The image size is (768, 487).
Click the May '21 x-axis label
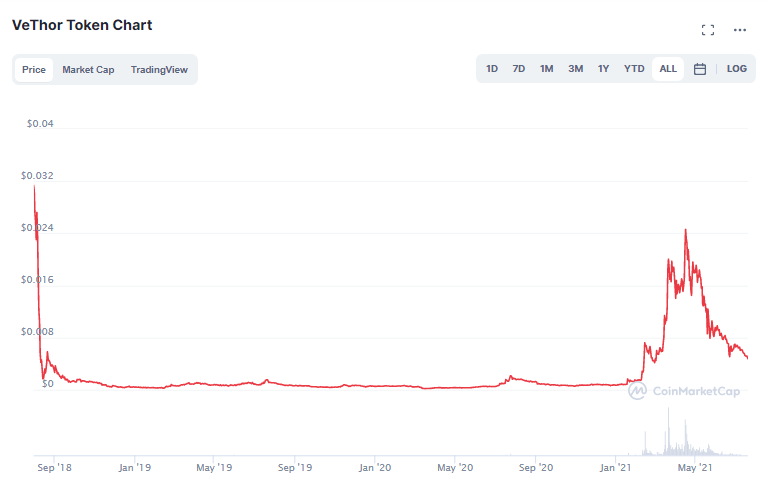click(695, 468)
